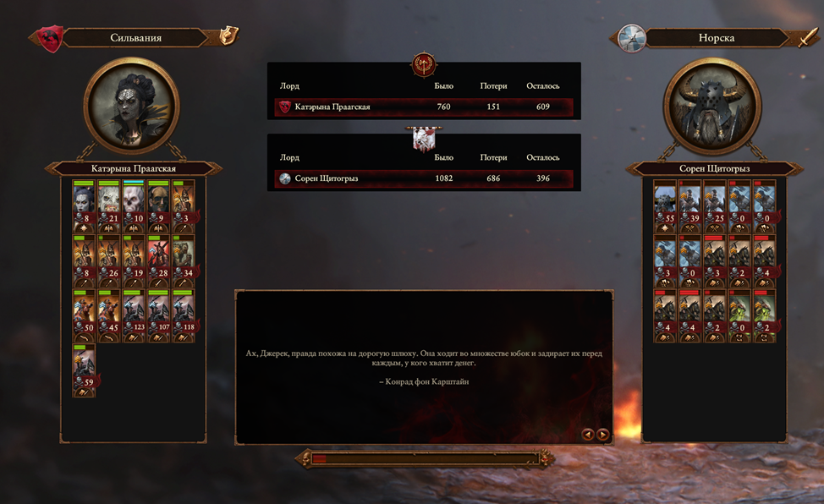Viewport: 824px width, 504px height.
Task: Select Sylvania unit card with 123 kills
Action: coord(134,316)
